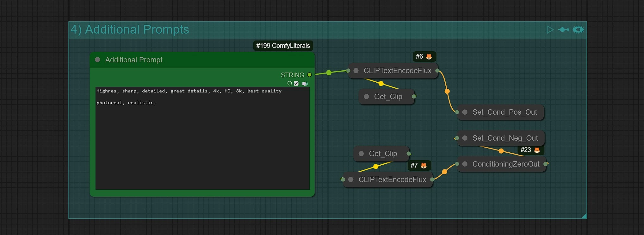644x235 pixels.
Task: Click orange link midpoint from #7 to ConditioningZeroOut
Action: coord(444,172)
